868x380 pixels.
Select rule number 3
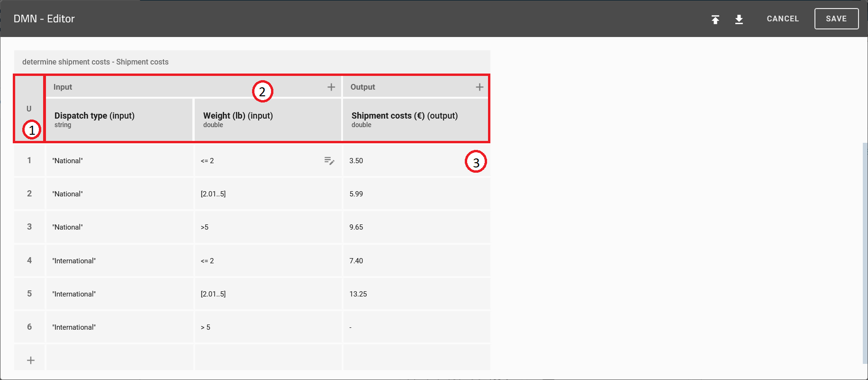tap(29, 227)
